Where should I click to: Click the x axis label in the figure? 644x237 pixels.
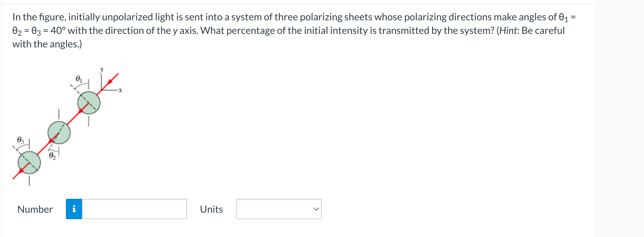point(120,89)
